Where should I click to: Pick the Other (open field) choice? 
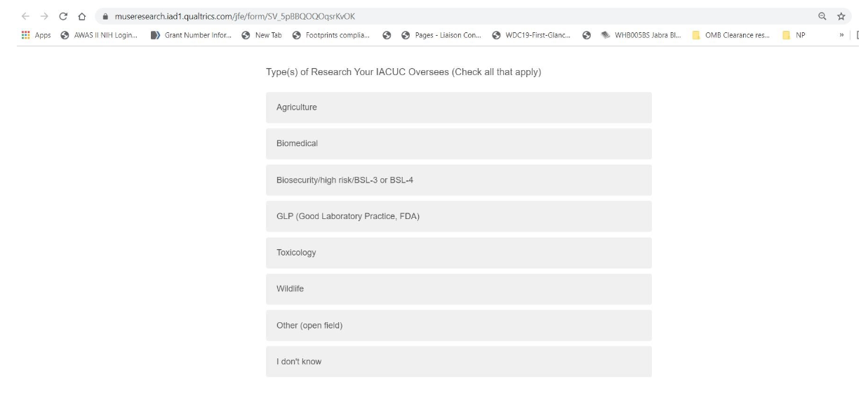click(x=458, y=326)
